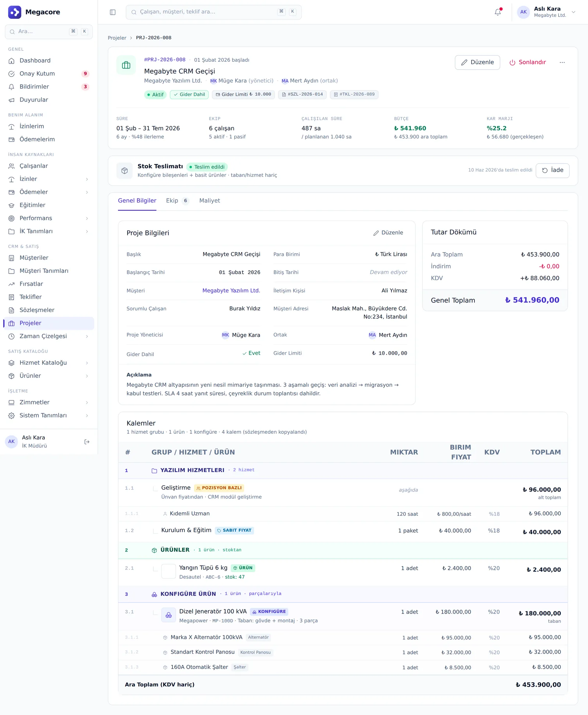Click the ÜRÜNLER package icon
Image resolution: width=588 pixels, height=715 pixels.
tap(154, 550)
